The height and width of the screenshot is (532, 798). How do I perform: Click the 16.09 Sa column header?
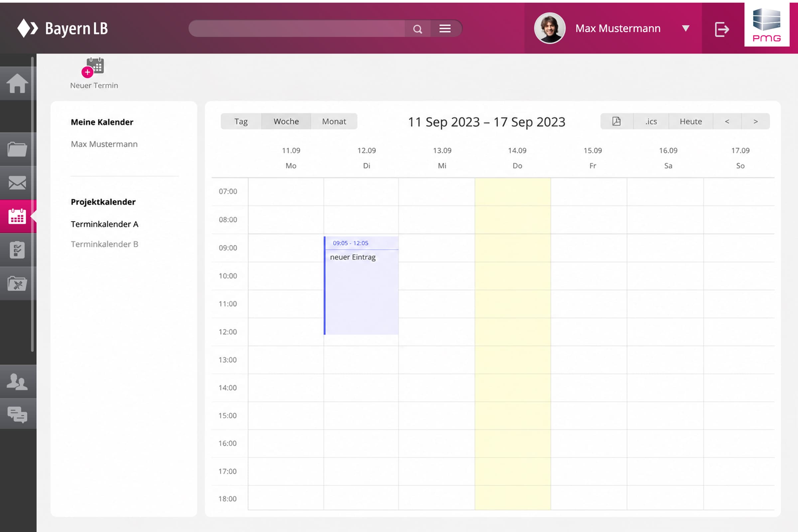(x=668, y=158)
